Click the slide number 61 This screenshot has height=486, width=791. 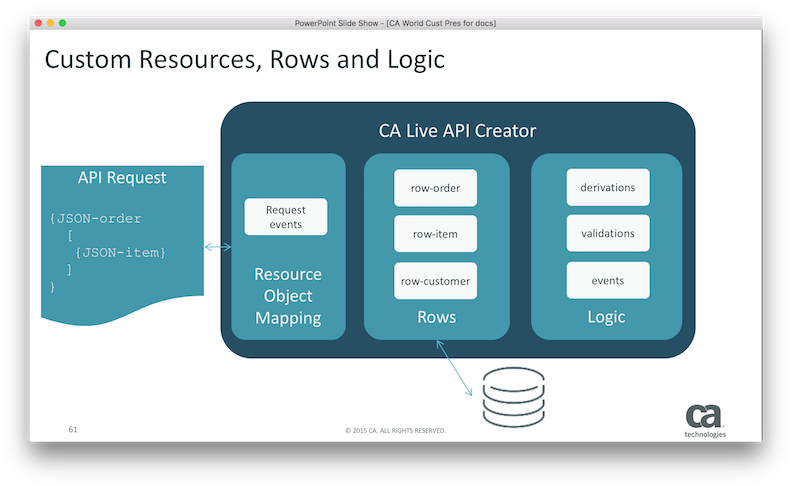coord(73,429)
